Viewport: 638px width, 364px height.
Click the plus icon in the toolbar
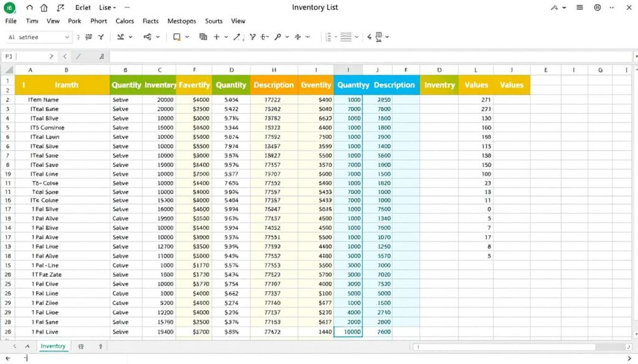pyautogui.click(x=217, y=37)
